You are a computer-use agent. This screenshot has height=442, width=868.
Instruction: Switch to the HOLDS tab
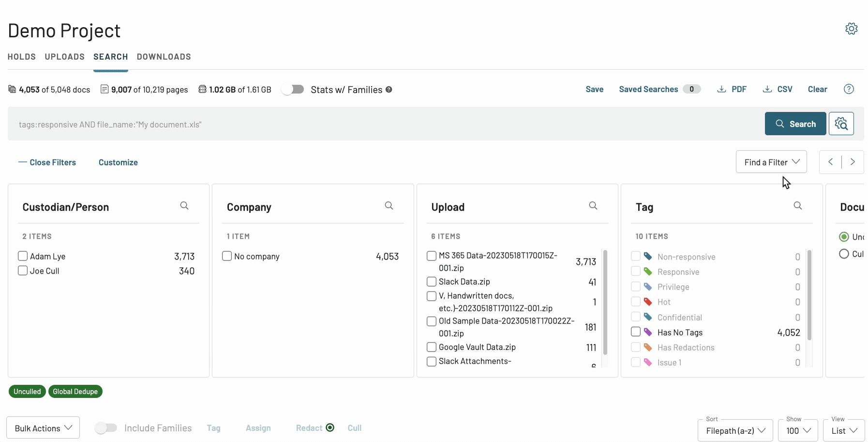[x=22, y=57]
